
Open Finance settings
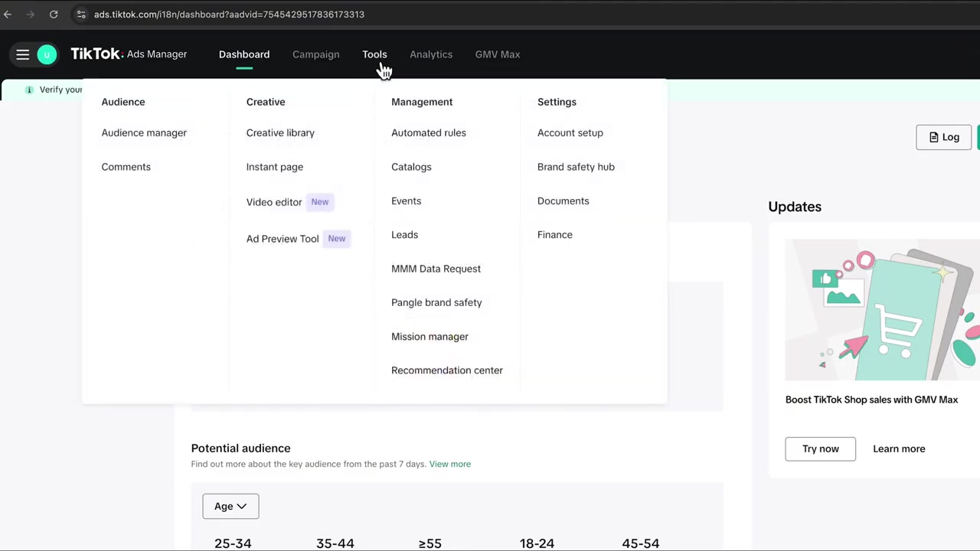(x=554, y=235)
